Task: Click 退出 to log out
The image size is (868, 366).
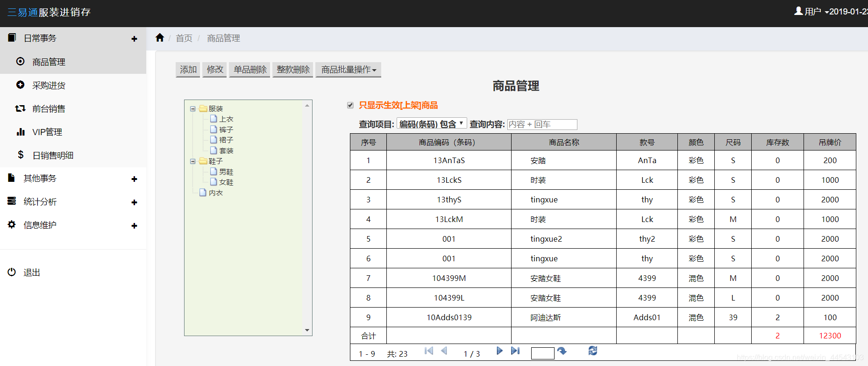Action: click(32, 272)
